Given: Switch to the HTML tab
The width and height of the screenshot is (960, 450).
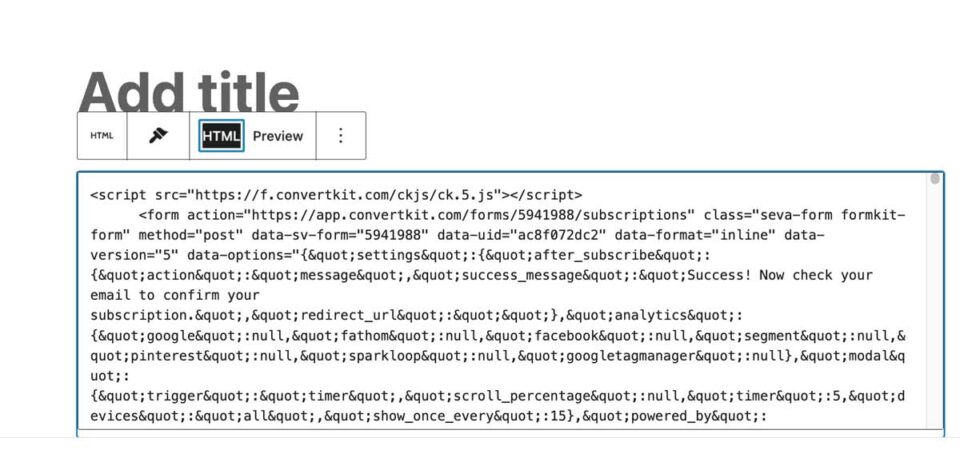Looking at the screenshot, I should tap(221, 136).
